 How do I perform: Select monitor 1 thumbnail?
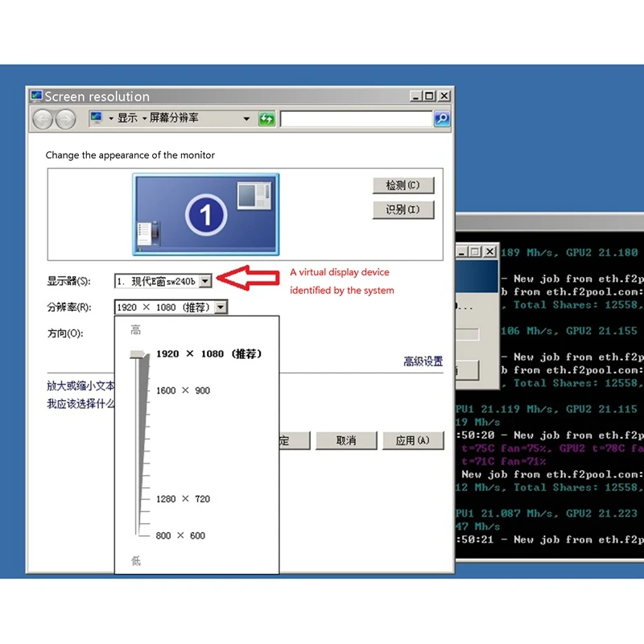[206, 214]
